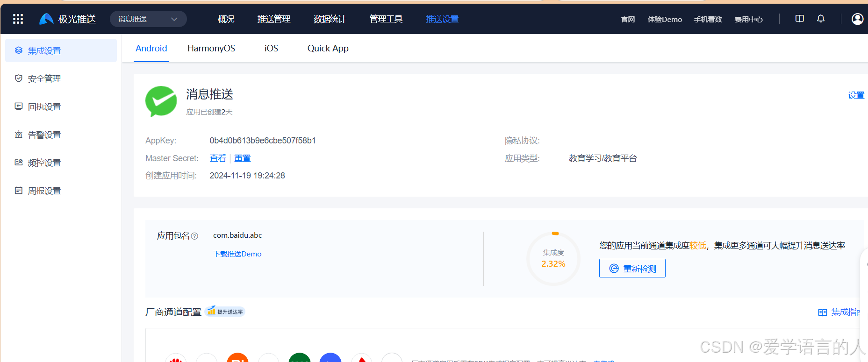Select the AppKey value 0b4d0b613b9e6cbe507f58b1
The height and width of the screenshot is (362, 868).
coord(263,141)
